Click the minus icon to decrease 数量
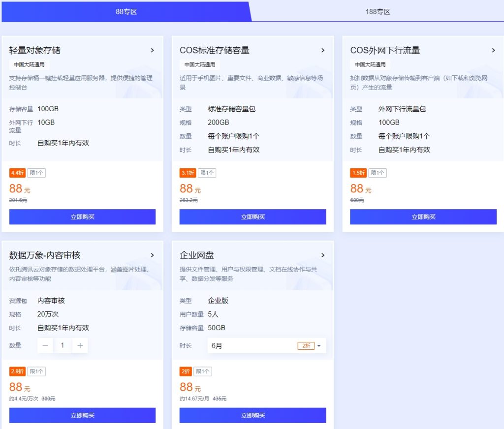The width and height of the screenshot is (504, 429). 45,345
